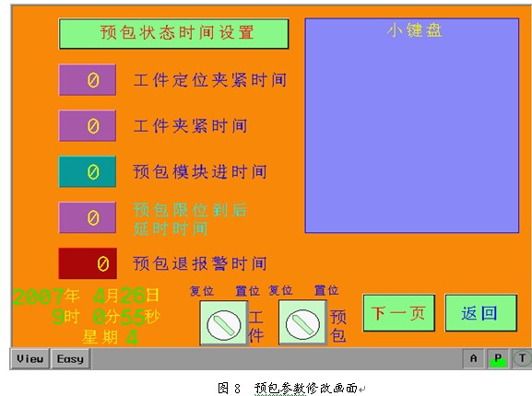Click the Easy button in bottom bar
532x396 pixels.
(x=71, y=359)
